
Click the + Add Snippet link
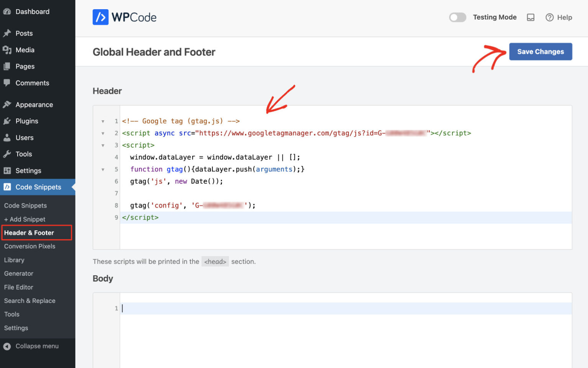point(25,219)
